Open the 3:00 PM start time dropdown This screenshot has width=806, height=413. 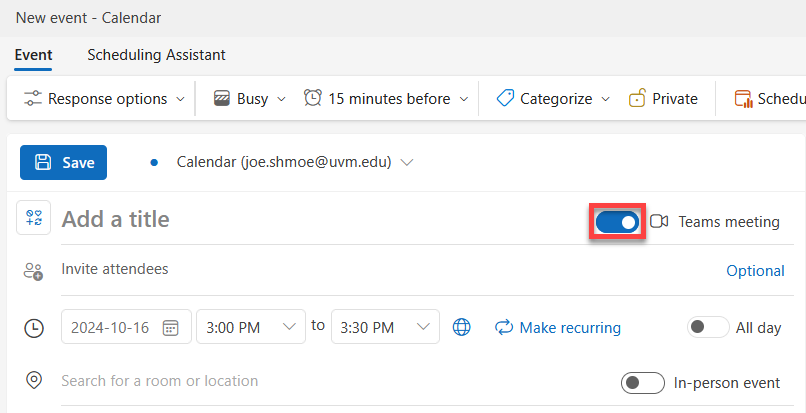[x=251, y=327]
